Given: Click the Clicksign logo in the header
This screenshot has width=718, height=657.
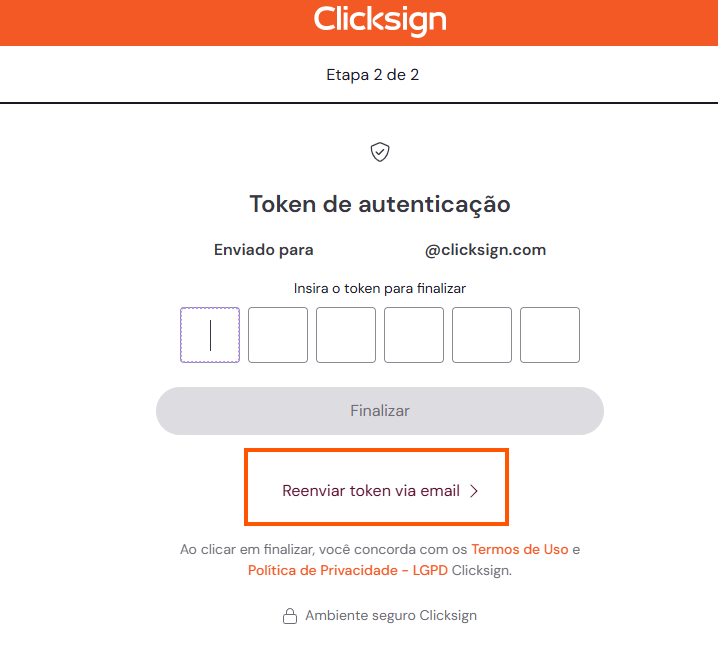Looking at the screenshot, I should (x=379, y=20).
